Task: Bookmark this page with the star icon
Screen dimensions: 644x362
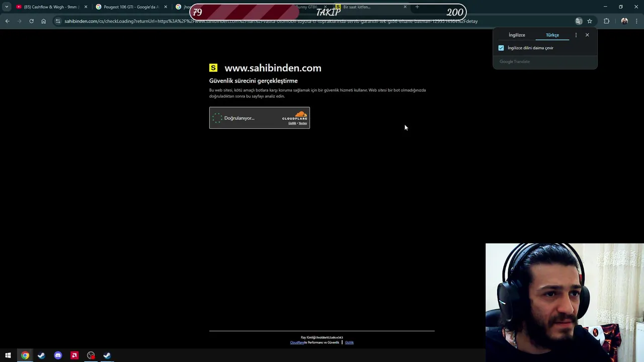Action: 590,21
